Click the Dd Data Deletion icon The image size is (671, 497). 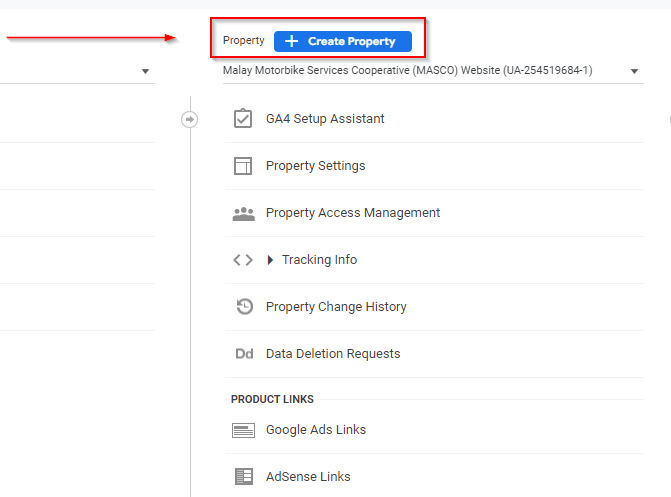coord(243,354)
